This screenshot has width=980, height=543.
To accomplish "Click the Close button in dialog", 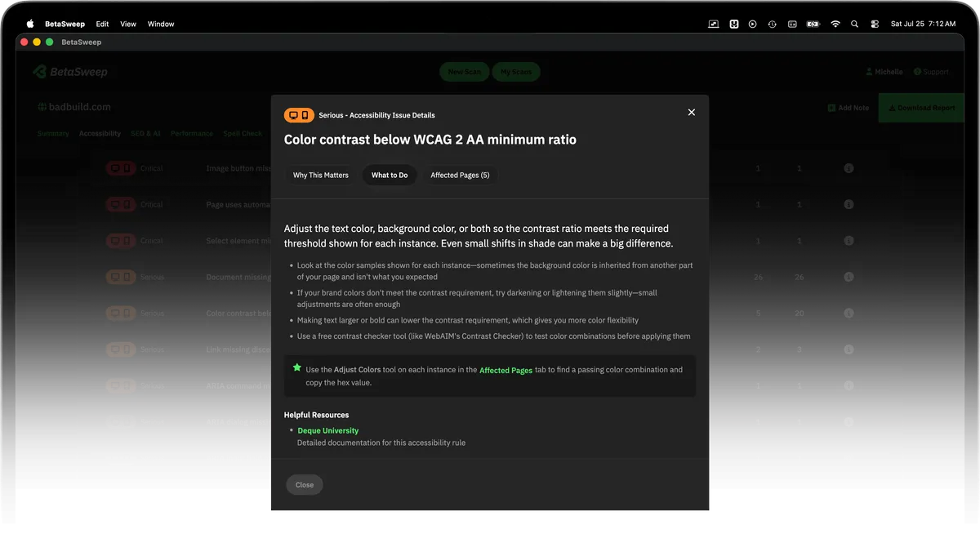I will coord(305,484).
